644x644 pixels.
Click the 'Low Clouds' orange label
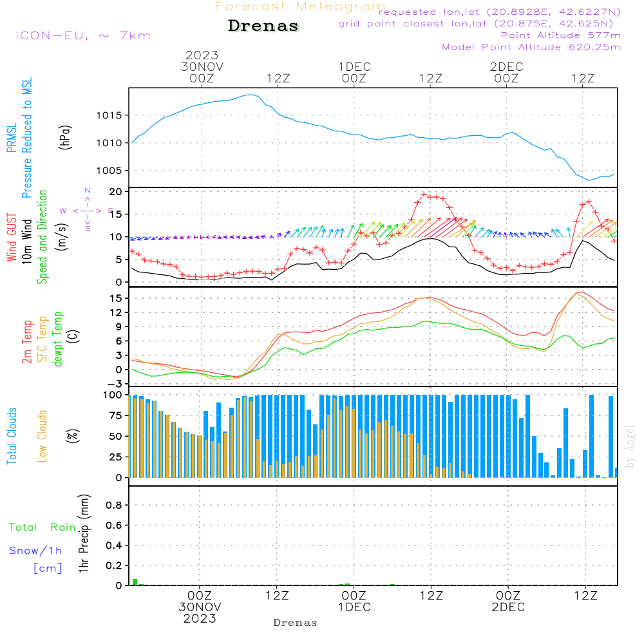pos(43,436)
